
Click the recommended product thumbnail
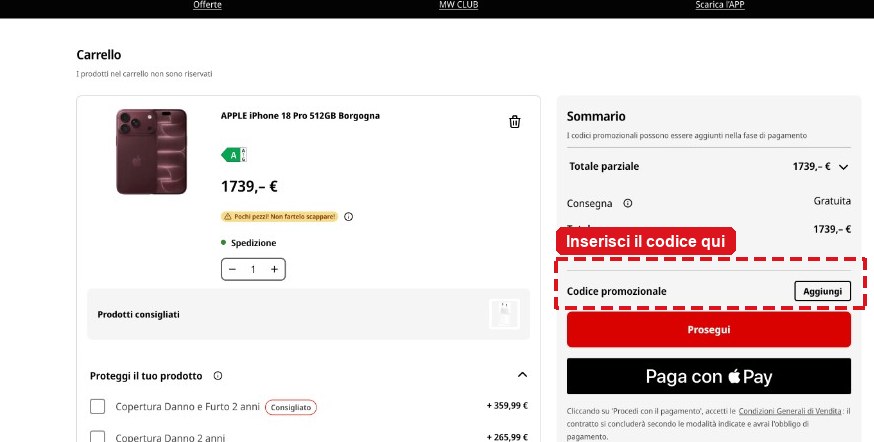[504, 314]
